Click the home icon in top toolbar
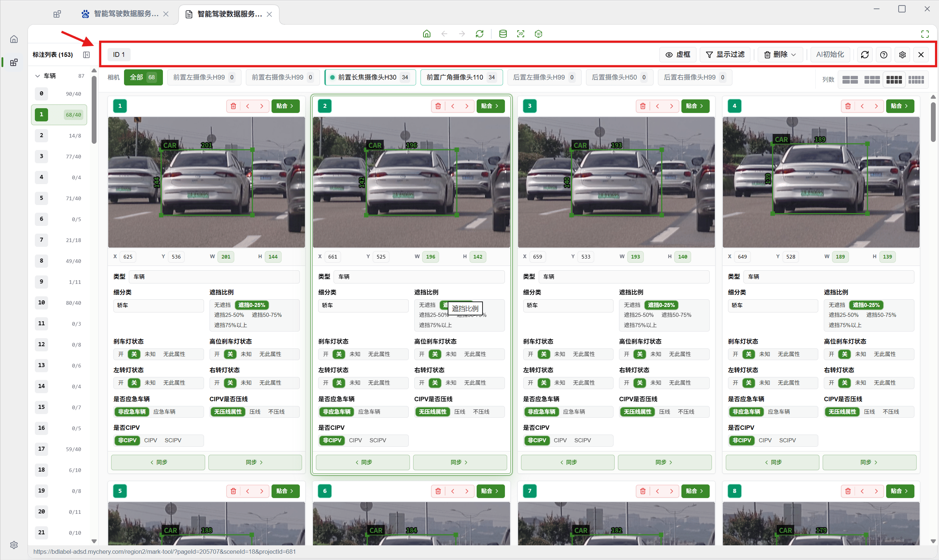 point(426,34)
